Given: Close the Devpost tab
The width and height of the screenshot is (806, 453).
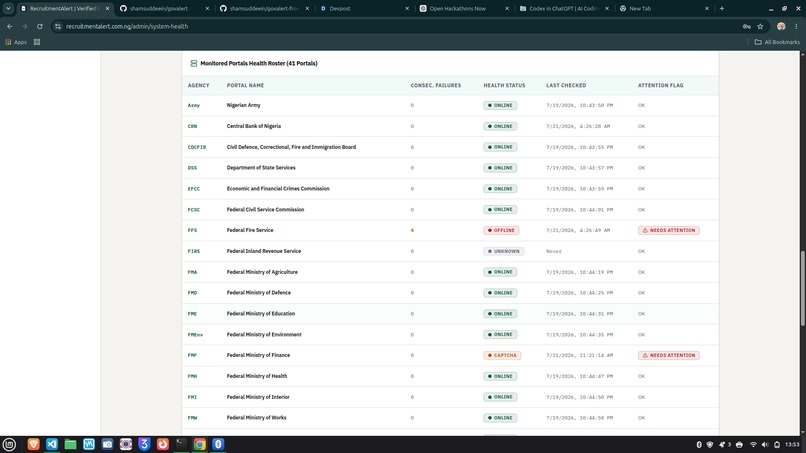Looking at the screenshot, I should pyautogui.click(x=407, y=8).
